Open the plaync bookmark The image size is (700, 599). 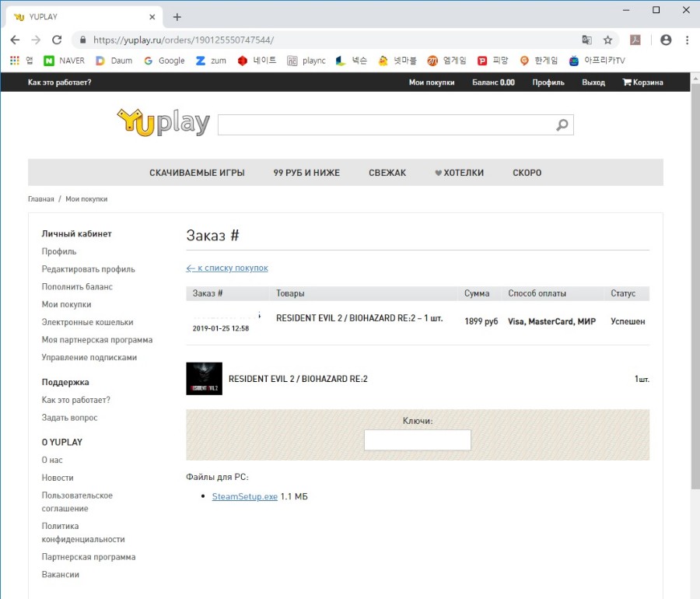tap(306, 60)
